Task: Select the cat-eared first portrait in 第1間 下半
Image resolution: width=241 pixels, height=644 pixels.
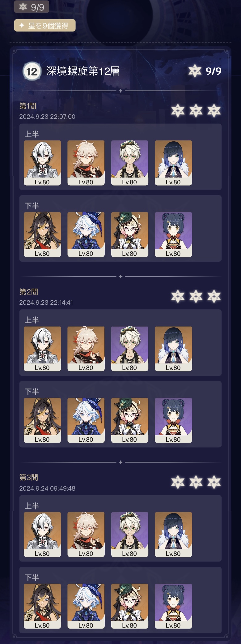Action: tap(42, 234)
